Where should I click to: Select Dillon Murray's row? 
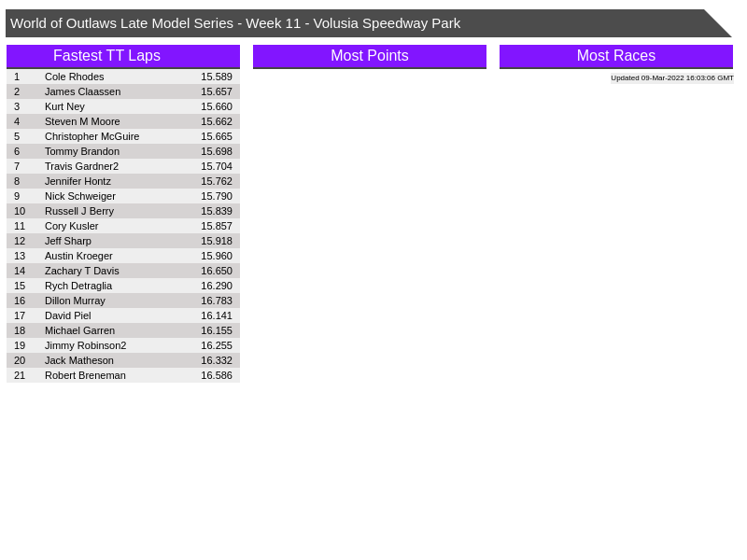coord(75,301)
